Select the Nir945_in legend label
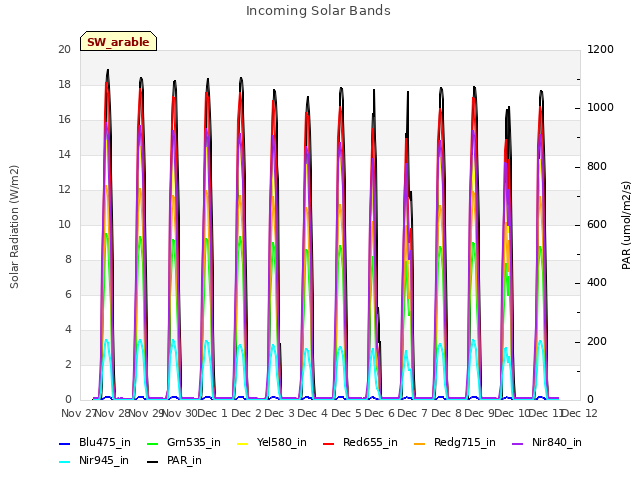This screenshot has height=480, width=640. coord(104,460)
